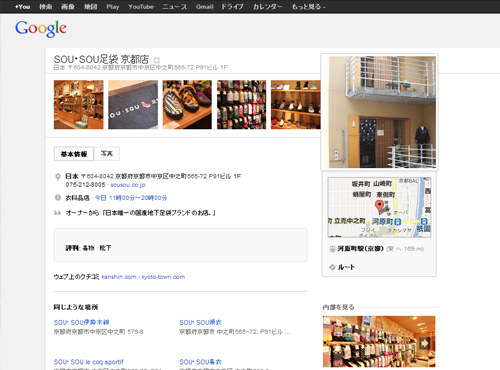Viewport: 500px width, 370px height.
Task: Select the 基本情報 tab
Action: (x=74, y=154)
